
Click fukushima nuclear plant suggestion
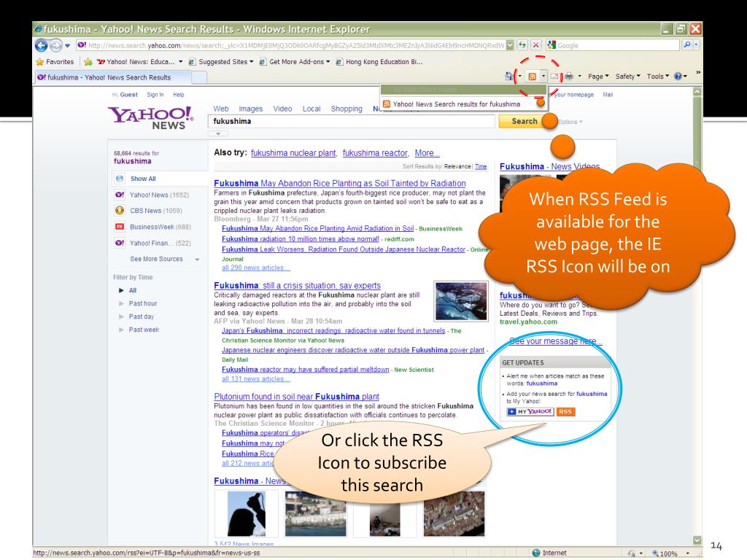[293, 153]
